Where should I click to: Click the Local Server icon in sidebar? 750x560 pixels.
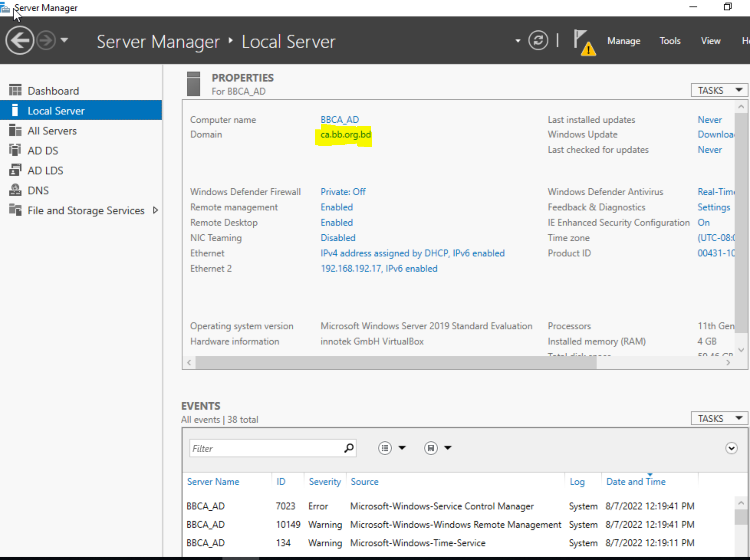point(15,110)
